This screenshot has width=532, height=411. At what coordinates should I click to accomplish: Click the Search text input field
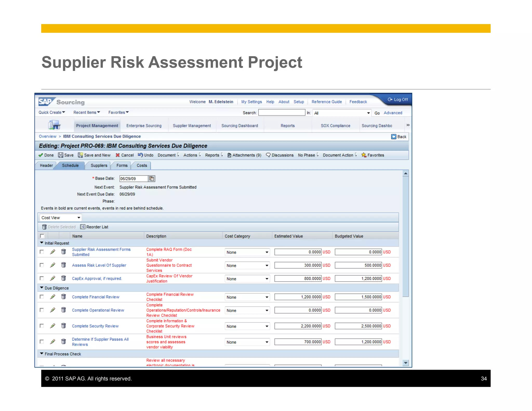tap(282, 112)
